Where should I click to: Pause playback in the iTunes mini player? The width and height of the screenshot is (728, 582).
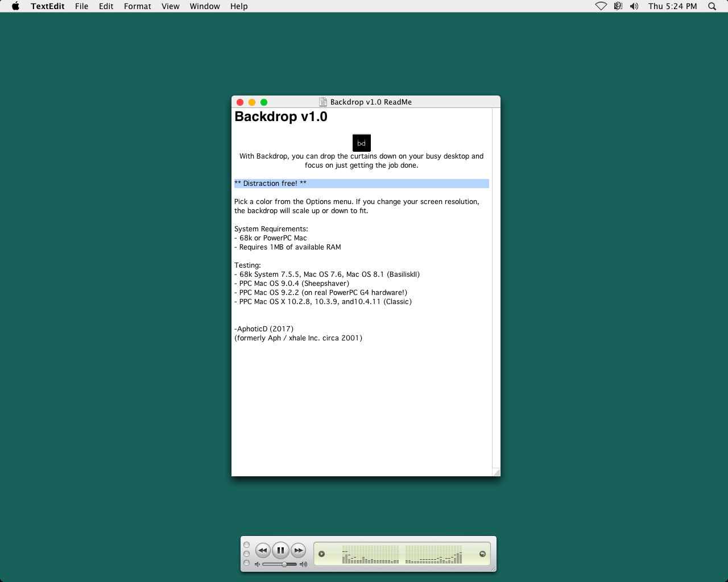point(280,550)
